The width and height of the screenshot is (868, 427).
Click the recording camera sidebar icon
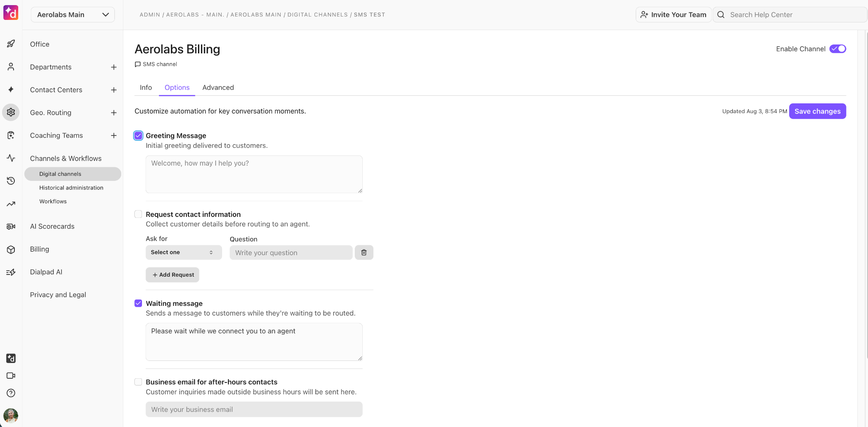point(11,227)
